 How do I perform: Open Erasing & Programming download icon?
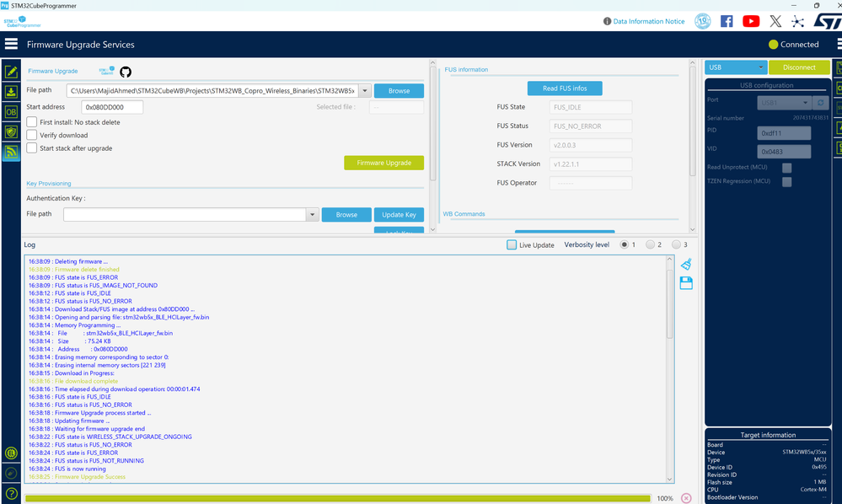[11, 92]
